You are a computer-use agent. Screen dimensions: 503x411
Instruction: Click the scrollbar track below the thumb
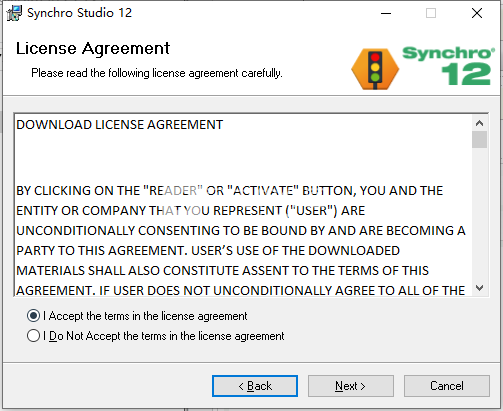[x=479, y=214]
